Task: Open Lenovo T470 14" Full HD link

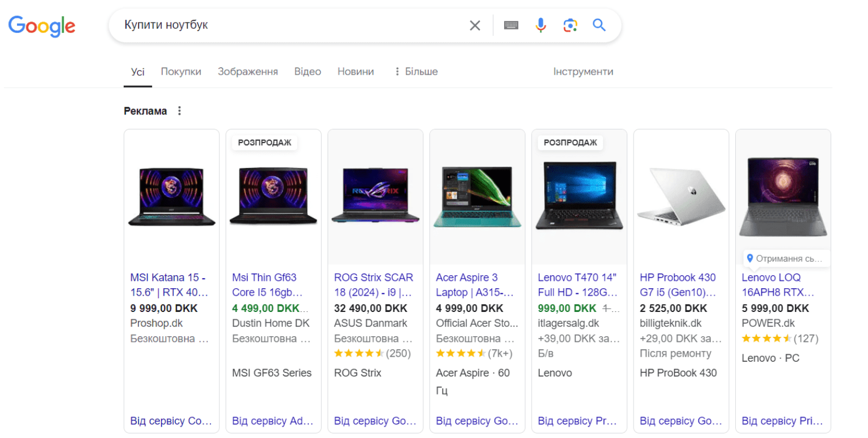Action: tap(578, 285)
